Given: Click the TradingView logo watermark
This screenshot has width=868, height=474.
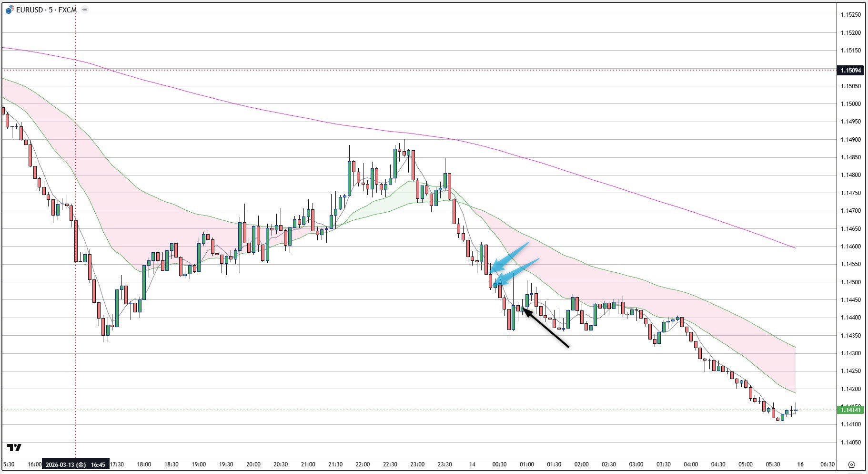Looking at the screenshot, I should coord(14,448).
